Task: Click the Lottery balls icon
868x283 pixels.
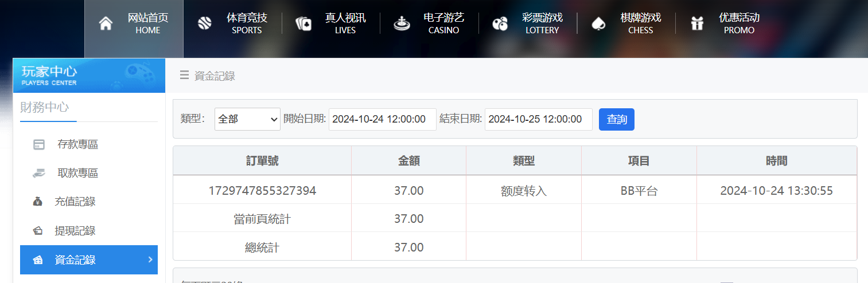Action: click(500, 23)
